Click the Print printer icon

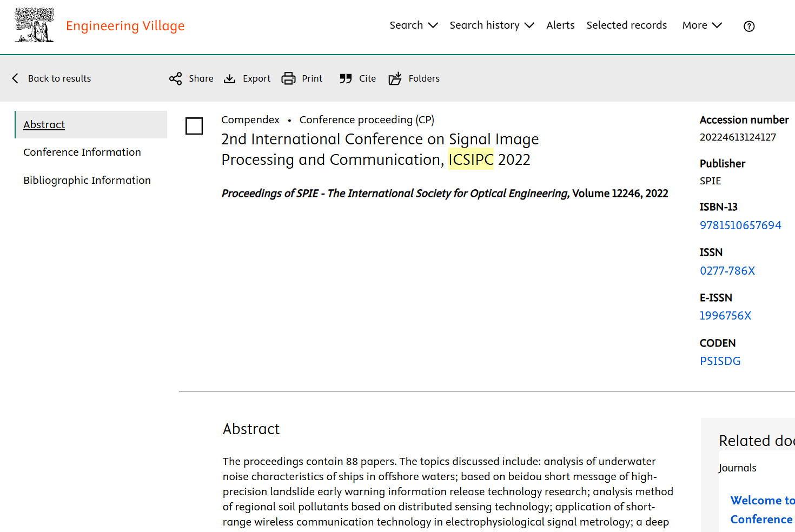point(289,78)
